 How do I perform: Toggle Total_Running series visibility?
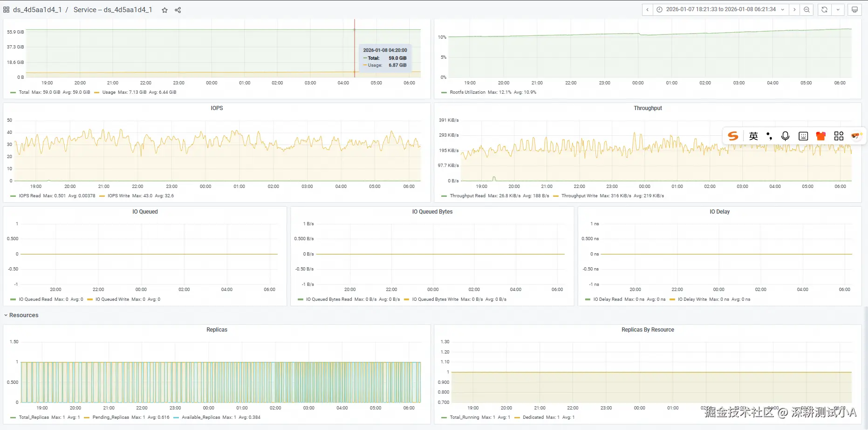465,417
